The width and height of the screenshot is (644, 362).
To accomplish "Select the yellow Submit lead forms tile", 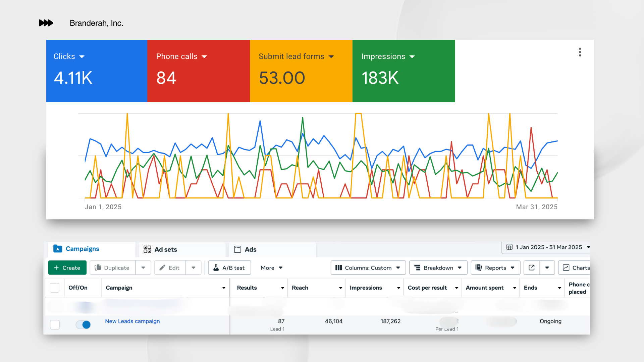I will click(x=301, y=71).
